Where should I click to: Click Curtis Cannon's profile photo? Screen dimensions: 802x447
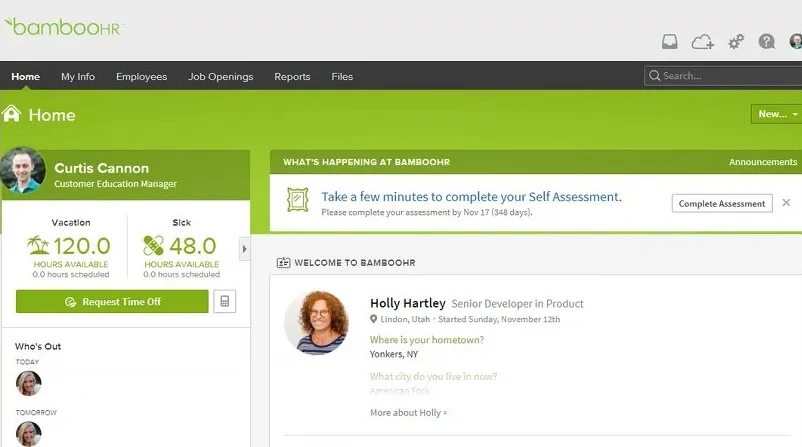coord(23,170)
